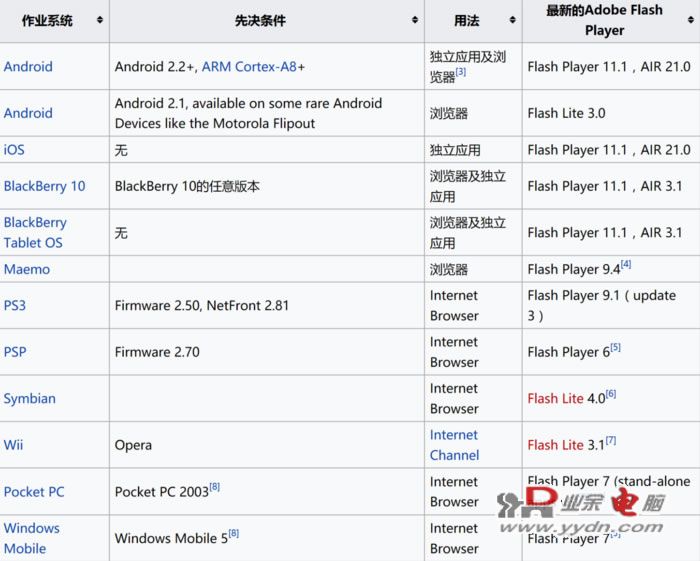
Task: Follow the ARM Cortex-A8 link
Action: coord(249,66)
